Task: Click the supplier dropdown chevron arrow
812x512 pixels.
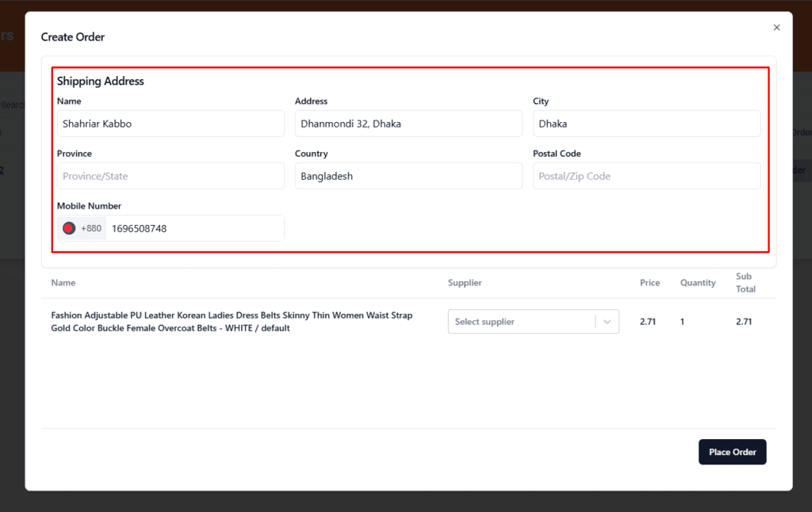Action: 607,322
